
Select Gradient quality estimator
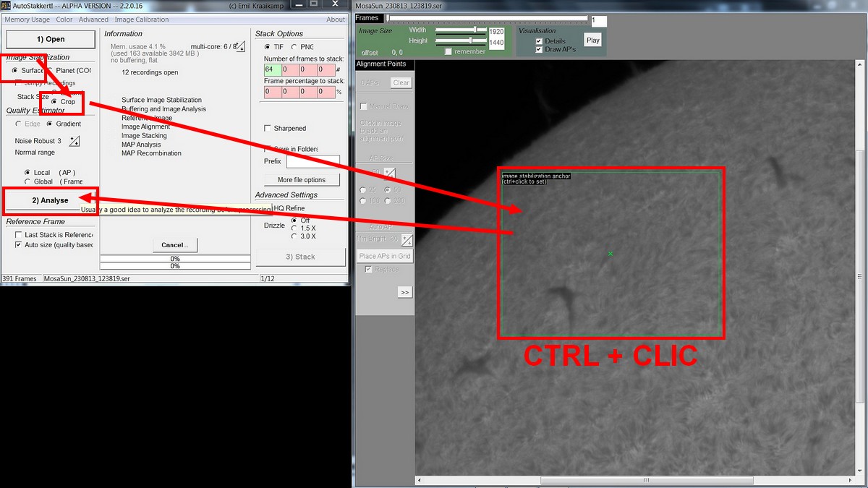click(51, 124)
